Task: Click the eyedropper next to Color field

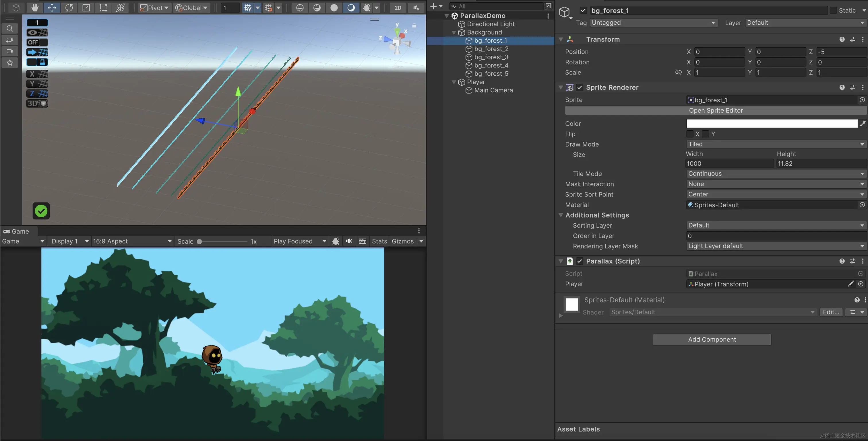Action: coord(863,124)
